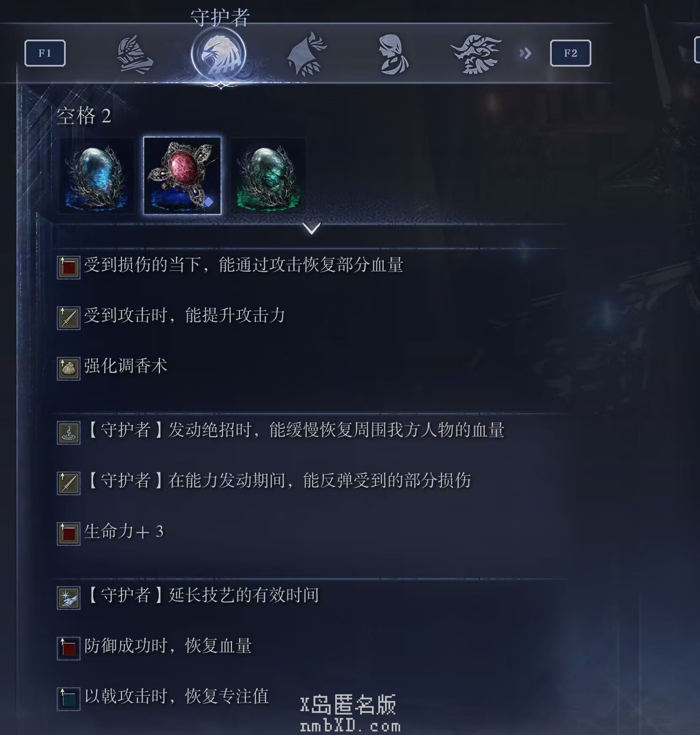The height and width of the screenshot is (735, 700).
Task: Click the double-arrow next page indicator
Action: [x=525, y=54]
